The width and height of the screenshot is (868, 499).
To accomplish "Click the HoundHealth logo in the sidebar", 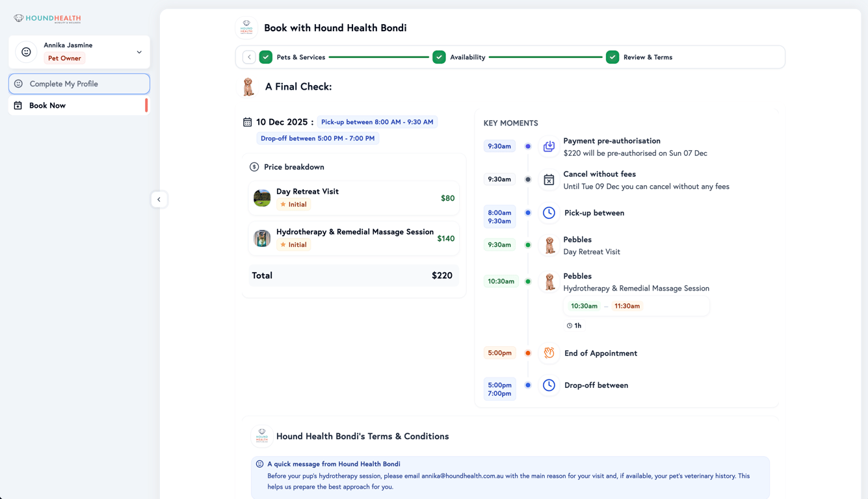I will pyautogui.click(x=46, y=19).
